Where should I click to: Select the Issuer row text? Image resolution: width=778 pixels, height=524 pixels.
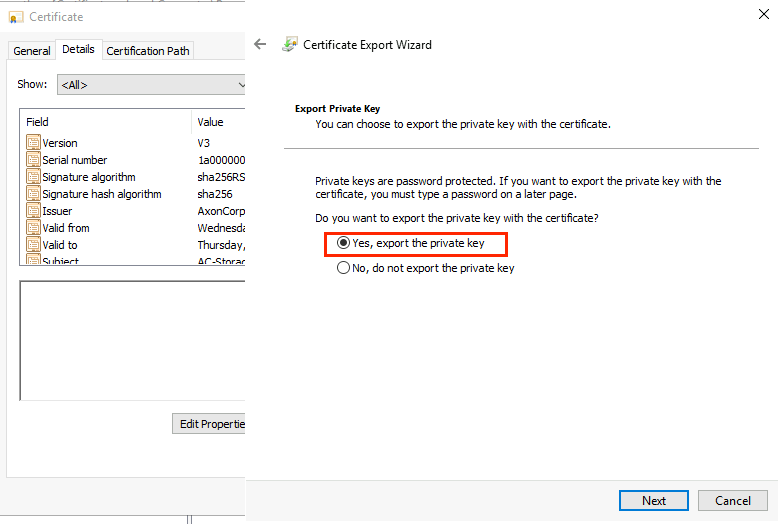point(57,211)
